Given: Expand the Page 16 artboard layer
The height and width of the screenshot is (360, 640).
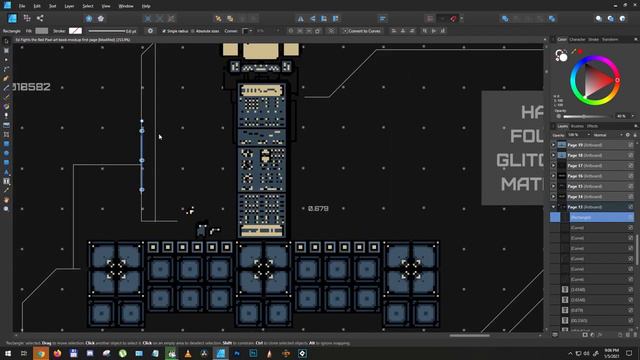Looking at the screenshot, I should 553,176.
